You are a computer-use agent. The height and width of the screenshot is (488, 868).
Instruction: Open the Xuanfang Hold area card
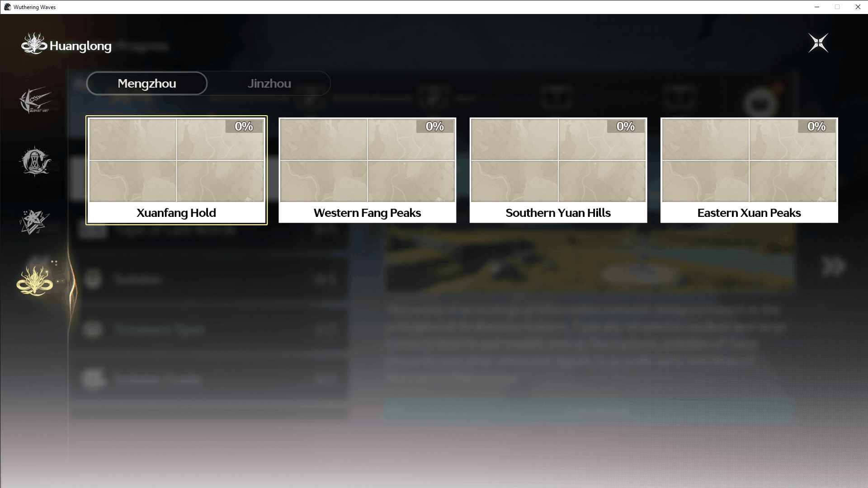[176, 170]
